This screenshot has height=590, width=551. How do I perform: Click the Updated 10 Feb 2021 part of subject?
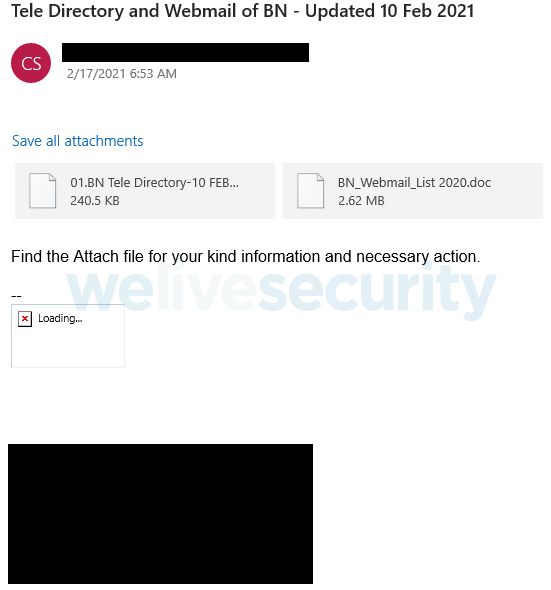tap(390, 11)
